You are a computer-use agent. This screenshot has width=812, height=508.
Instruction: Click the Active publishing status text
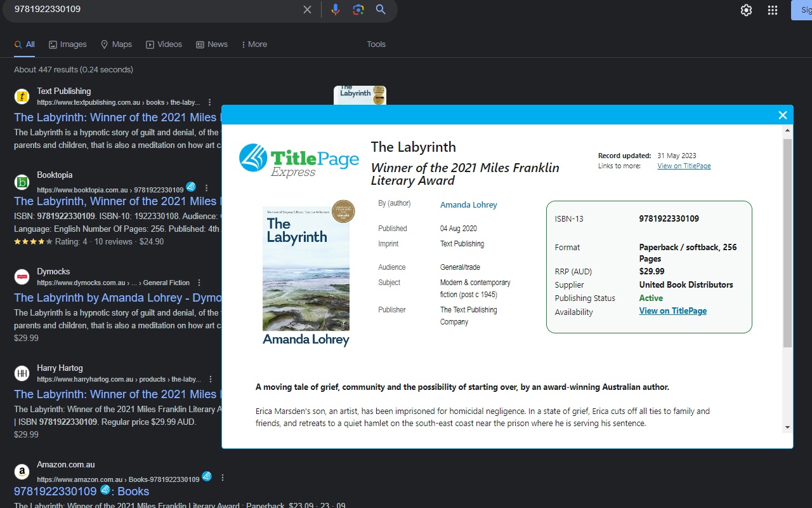[651, 298]
